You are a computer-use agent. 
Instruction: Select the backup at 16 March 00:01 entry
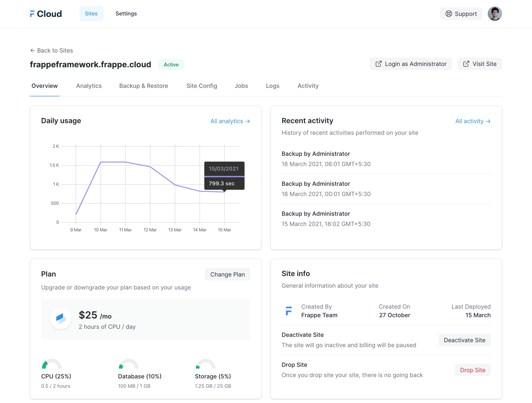pyautogui.click(x=386, y=189)
